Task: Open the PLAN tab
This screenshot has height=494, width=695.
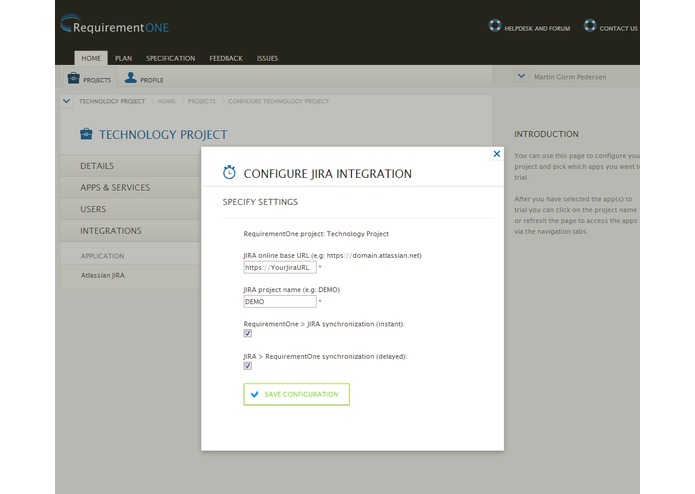Action: click(123, 58)
